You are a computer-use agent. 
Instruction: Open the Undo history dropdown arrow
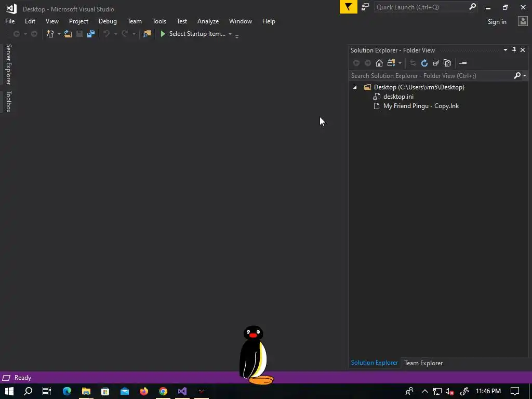tap(116, 34)
